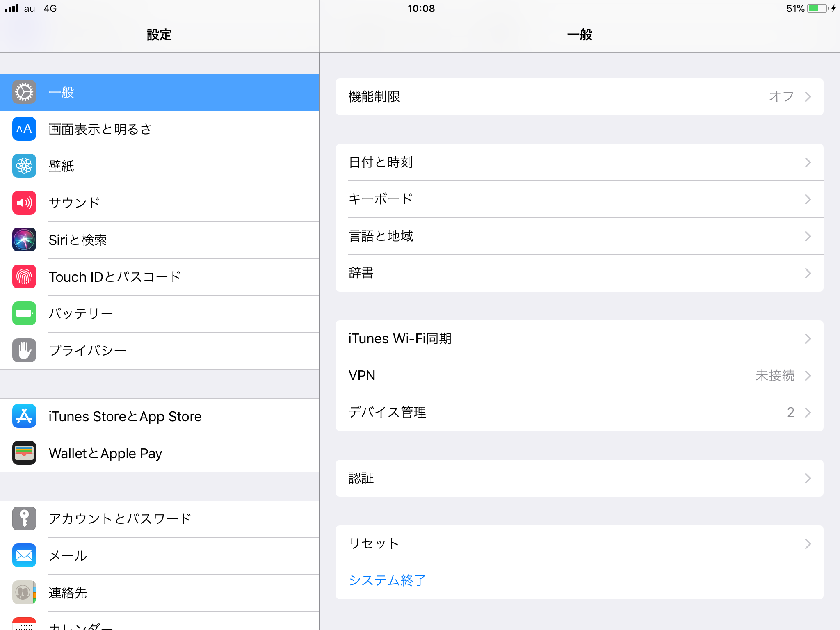
Task: Tap the バッテリー green battery icon
Action: pos(24,313)
